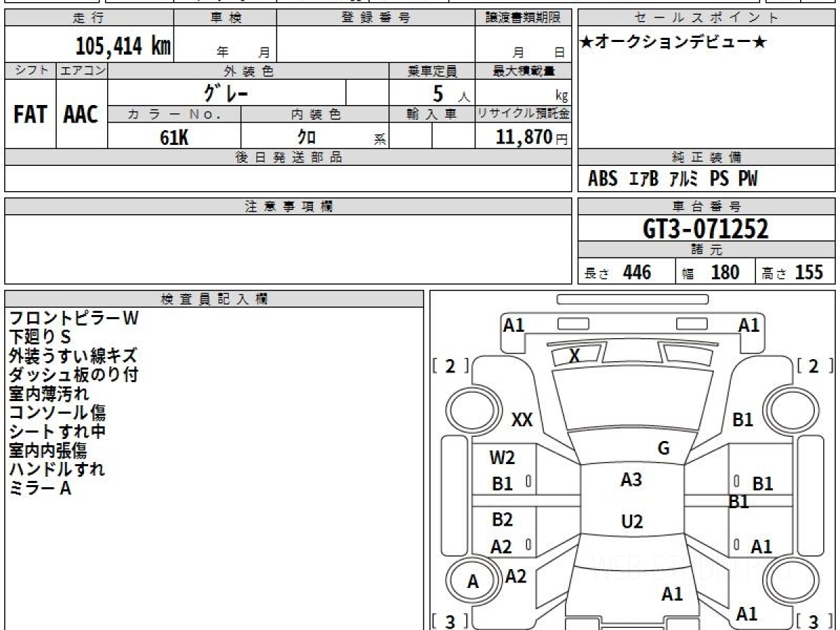
Task: Select the length value 446
Action: coord(637,272)
